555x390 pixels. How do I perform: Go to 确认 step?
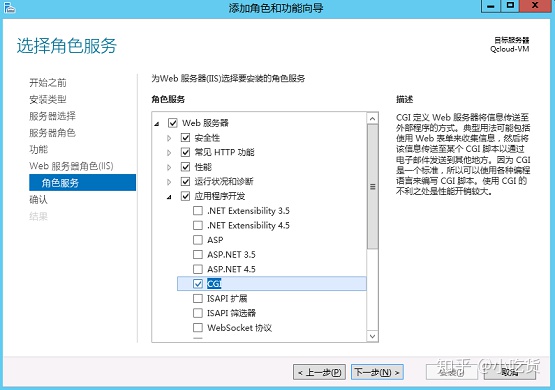coord(38,199)
